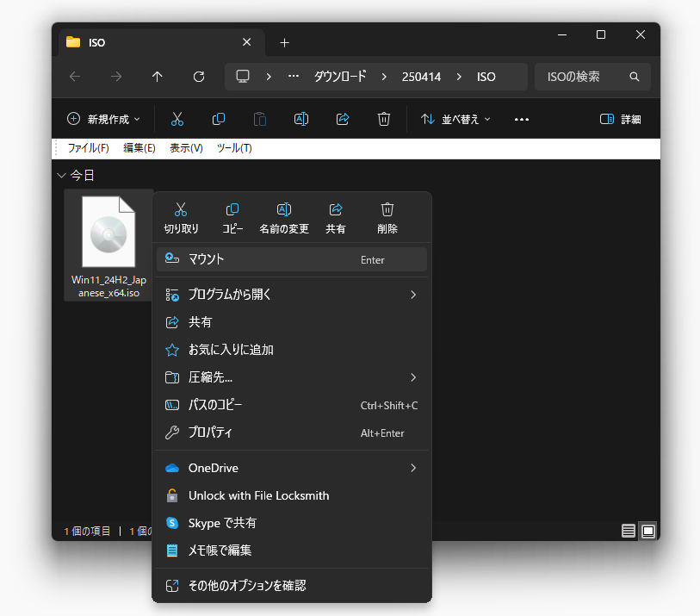Click the PC monitor icon in the address bar
This screenshot has height=616, width=700.
coord(243,77)
